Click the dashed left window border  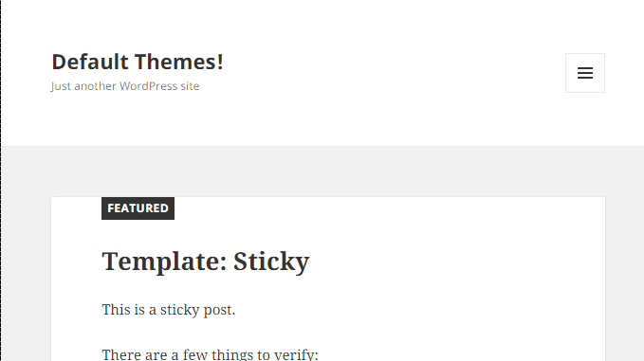coord(1,180)
